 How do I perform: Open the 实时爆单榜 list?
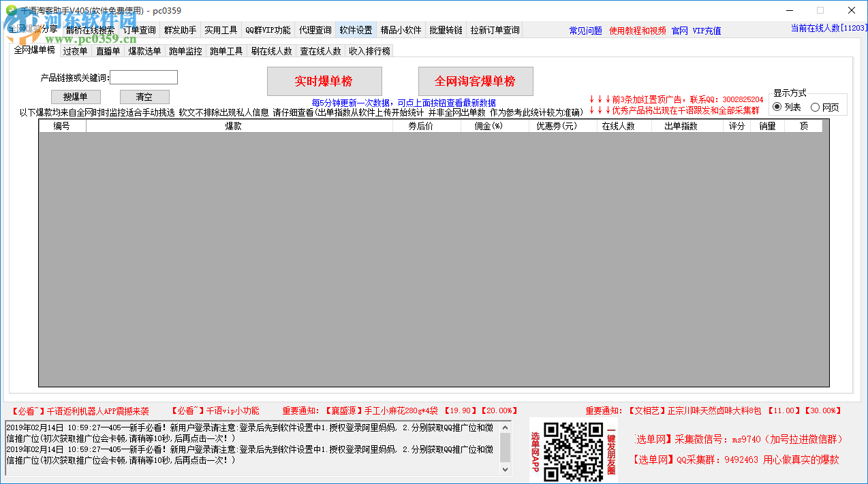[324, 82]
